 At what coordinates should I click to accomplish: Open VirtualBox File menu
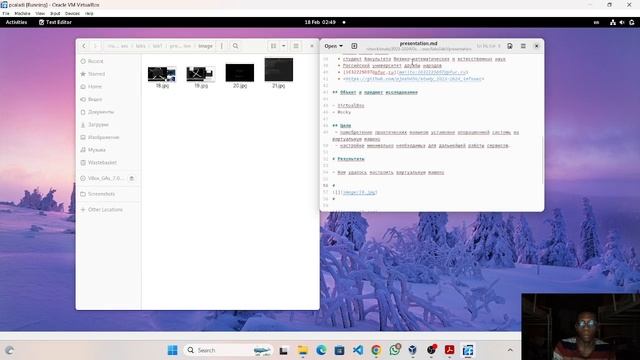click(6, 13)
